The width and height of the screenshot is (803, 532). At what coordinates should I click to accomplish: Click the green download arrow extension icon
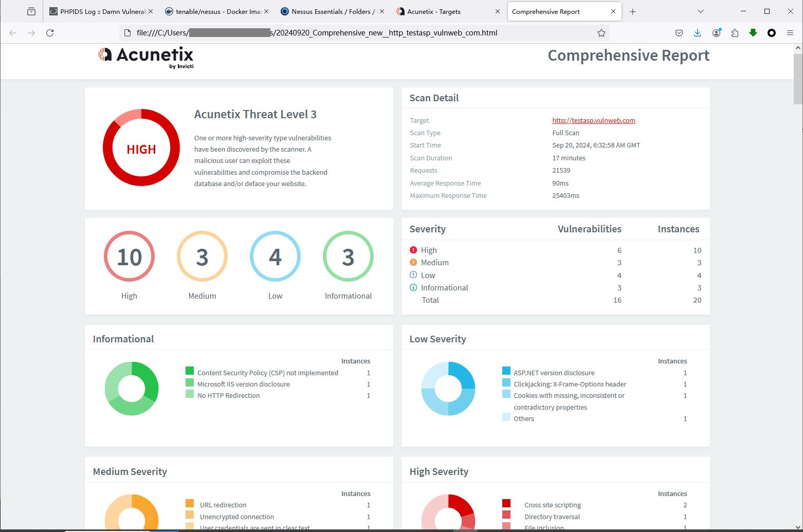(x=753, y=33)
